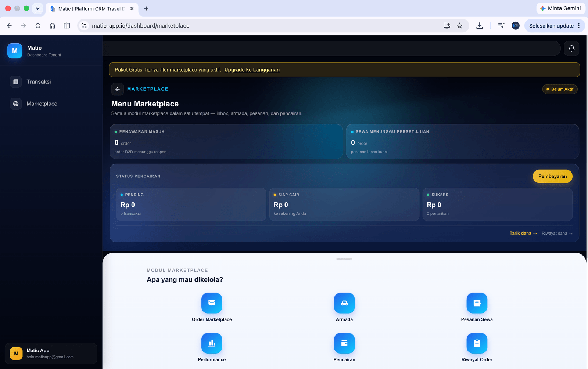Open the media controls toolbar icon
Viewport: 588px width, 369px height.
point(501,26)
